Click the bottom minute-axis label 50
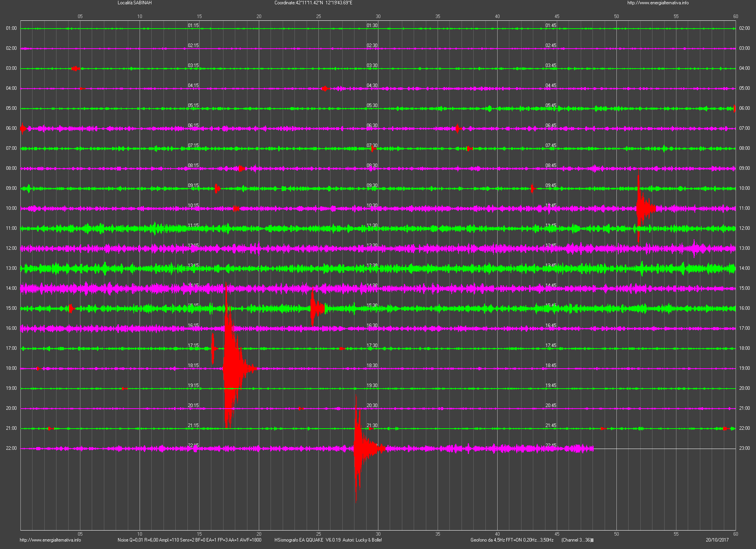 tap(616, 534)
